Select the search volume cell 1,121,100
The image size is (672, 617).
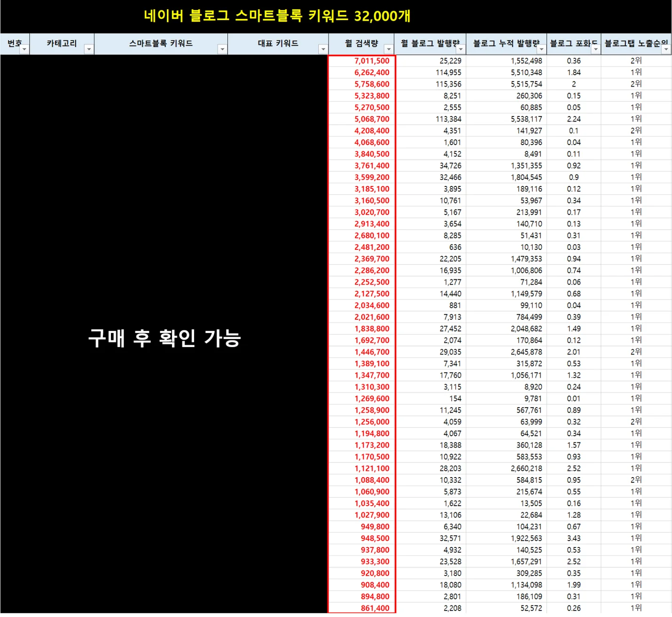[361, 469]
